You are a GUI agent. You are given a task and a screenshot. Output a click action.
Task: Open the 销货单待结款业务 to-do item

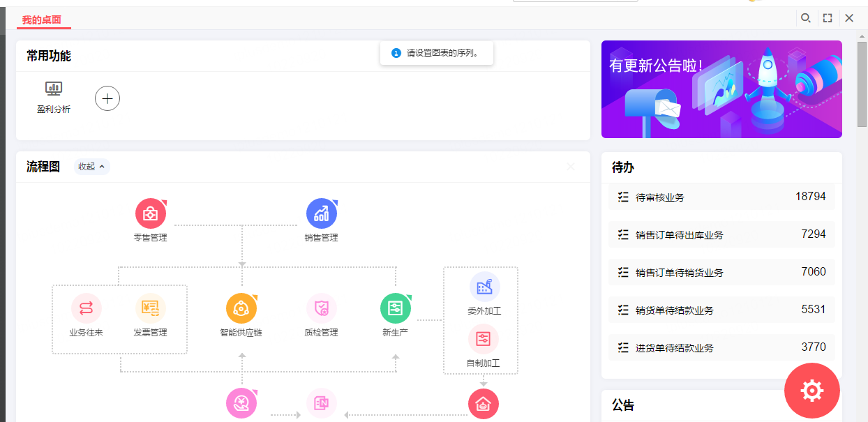coord(721,310)
